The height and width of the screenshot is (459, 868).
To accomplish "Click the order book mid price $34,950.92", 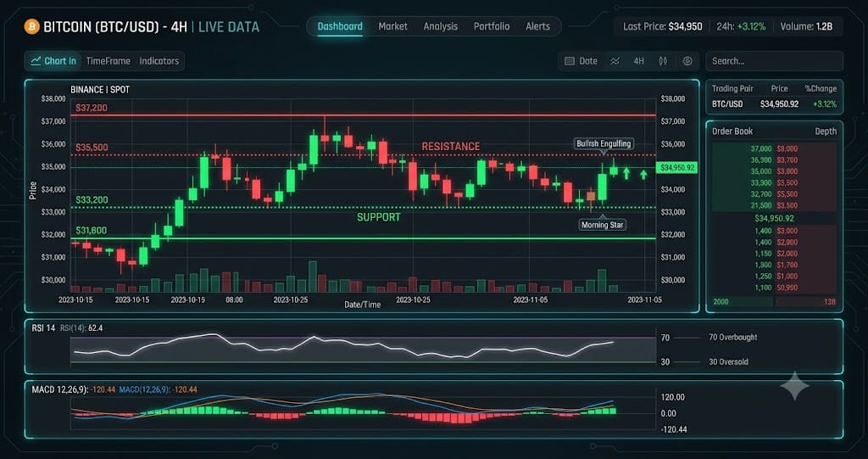I will (x=774, y=218).
